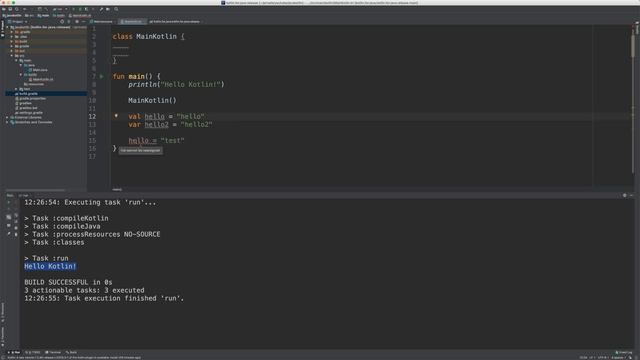The width and height of the screenshot is (640, 360).
Task: Click the Debug bug icon in the toolbar
Action: (x=80, y=9)
